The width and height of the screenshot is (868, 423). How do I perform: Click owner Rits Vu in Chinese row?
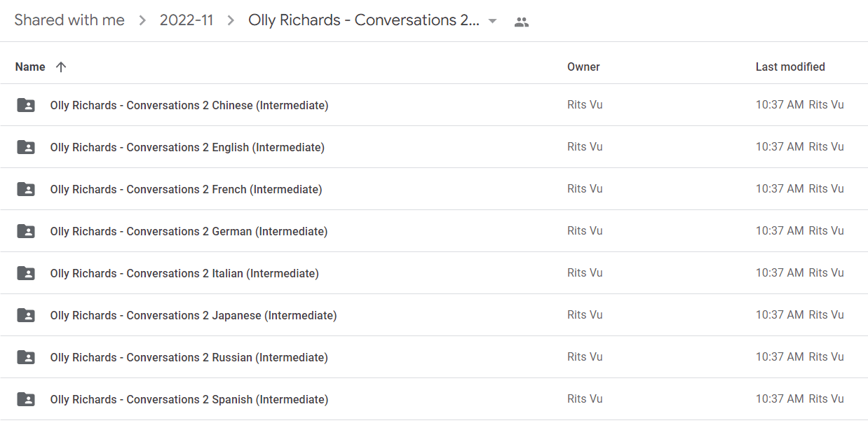(585, 105)
